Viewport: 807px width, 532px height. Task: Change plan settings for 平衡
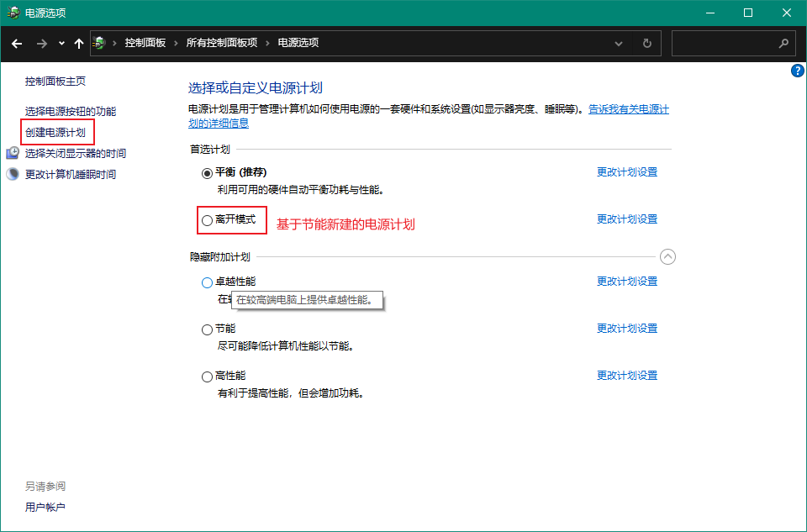[627, 171]
